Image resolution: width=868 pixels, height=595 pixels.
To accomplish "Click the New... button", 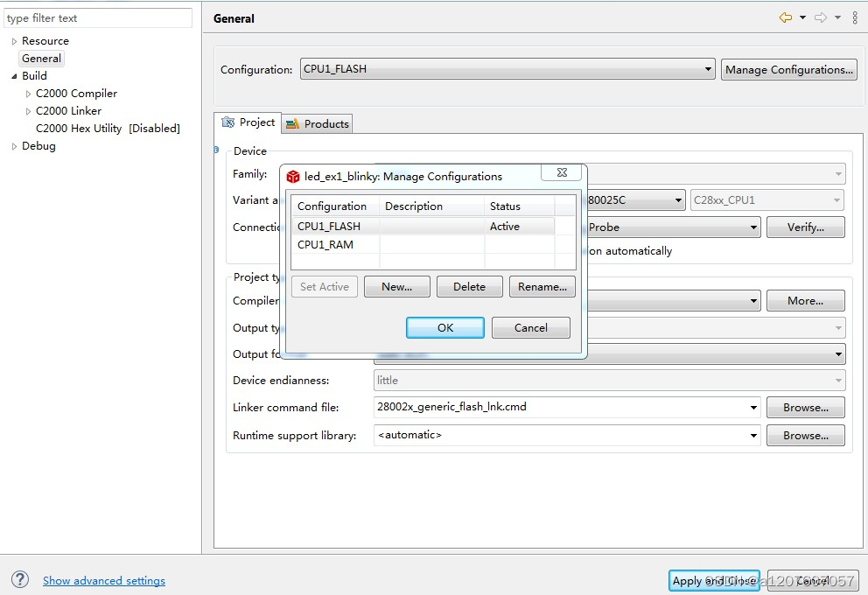I will pos(397,287).
